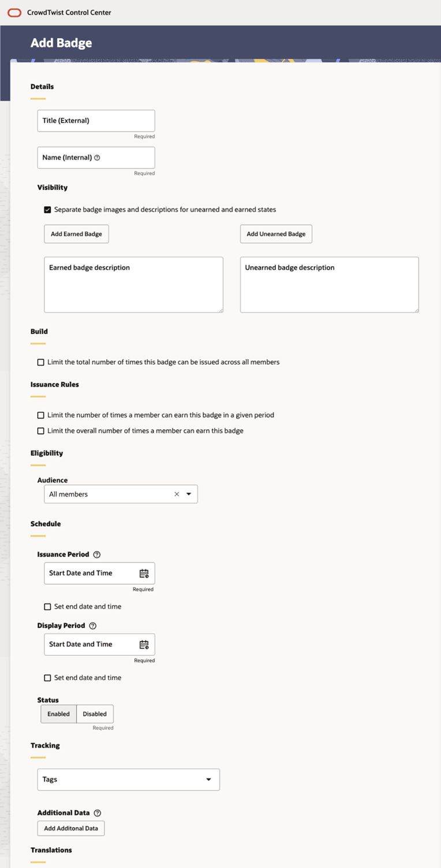This screenshot has height=868, width=441.
Task: Clear the All members audience selection
Action: click(x=177, y=494)
